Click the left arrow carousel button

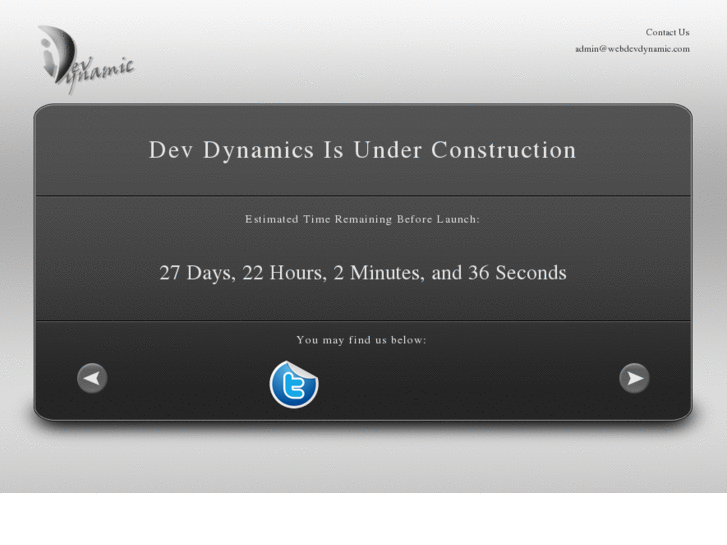92,378
